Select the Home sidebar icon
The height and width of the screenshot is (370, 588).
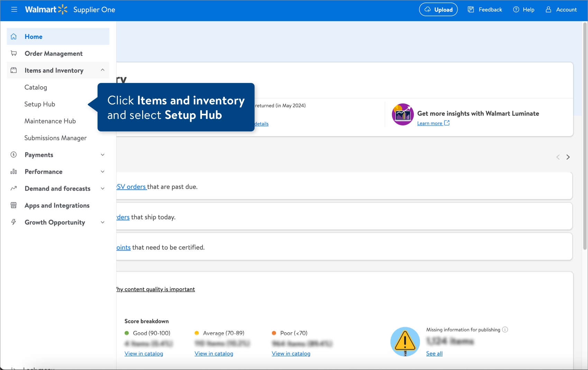13,36
